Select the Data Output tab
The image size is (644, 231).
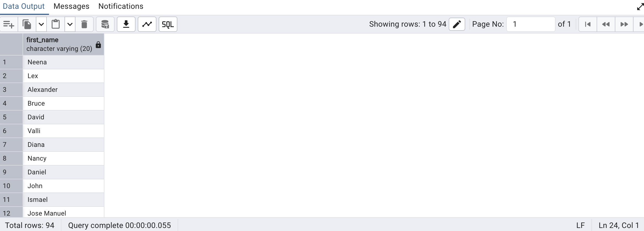tap(24, 6)
